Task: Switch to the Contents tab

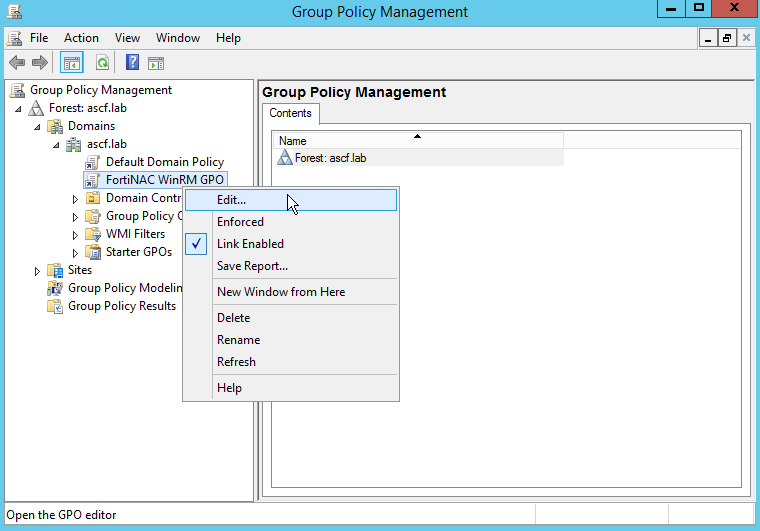Action: point(290,113)
